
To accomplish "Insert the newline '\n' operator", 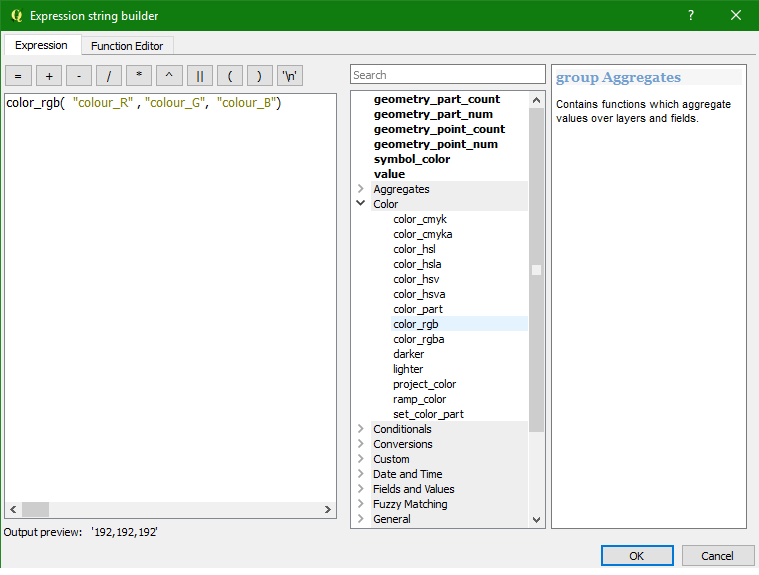I will click(x=290, y=76).
